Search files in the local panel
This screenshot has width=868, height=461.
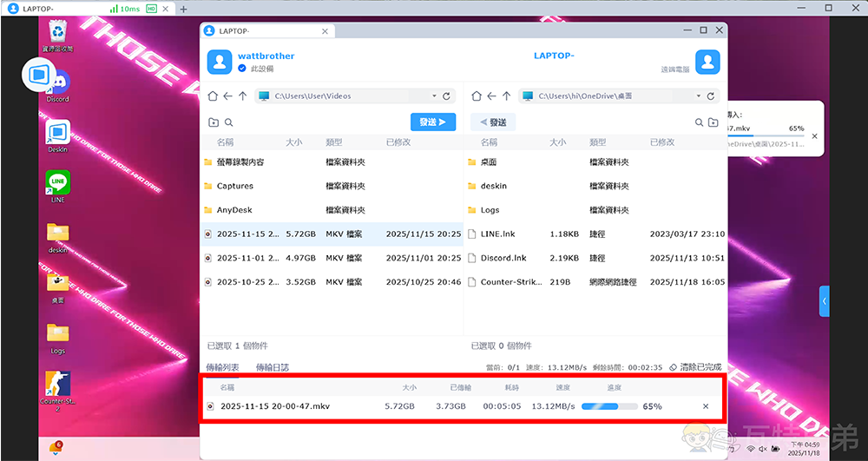click(229, 123)
